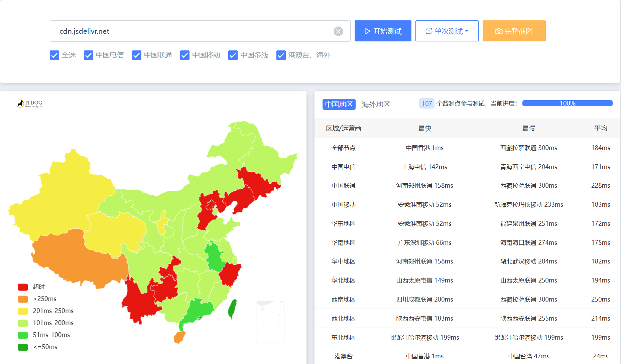Viewport: 621px width, 364px height.
Task: Click the 中国台湾 47ms cell
Action: point(529,356)
